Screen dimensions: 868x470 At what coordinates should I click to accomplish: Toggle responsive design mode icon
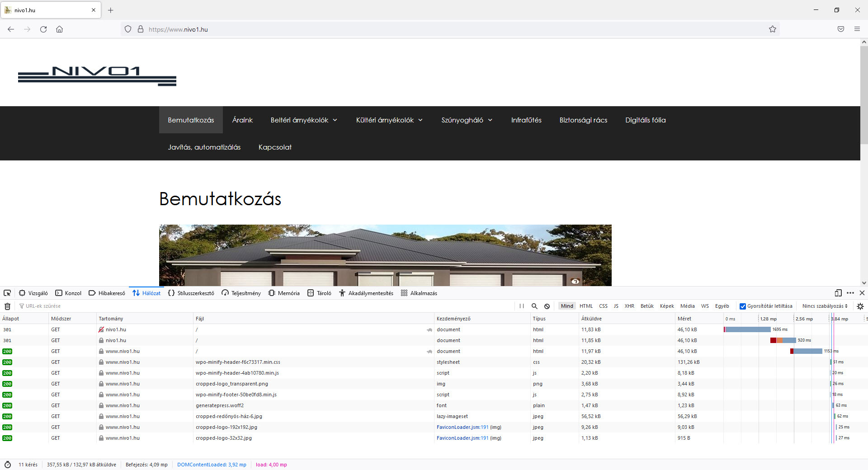[838, 293]
